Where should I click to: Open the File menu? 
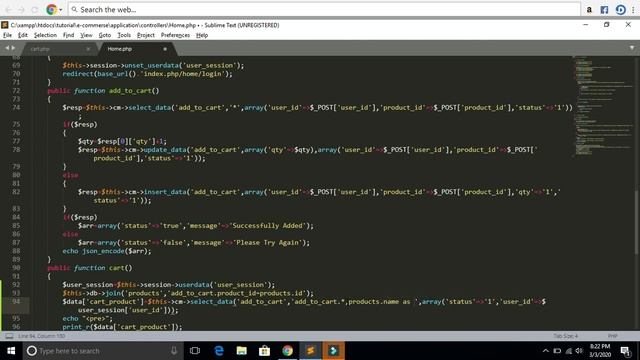tap(7, 35)
